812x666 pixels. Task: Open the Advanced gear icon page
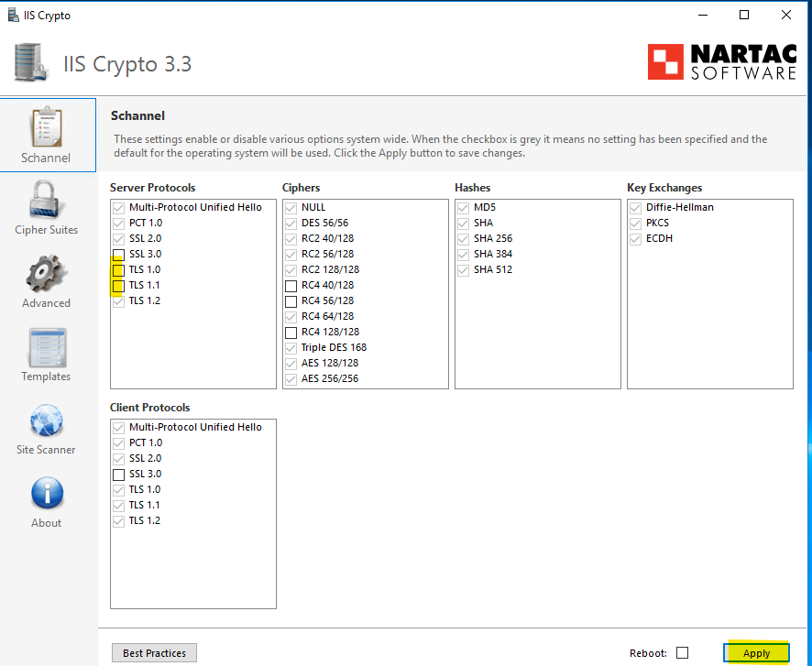[x=47, y=273]
